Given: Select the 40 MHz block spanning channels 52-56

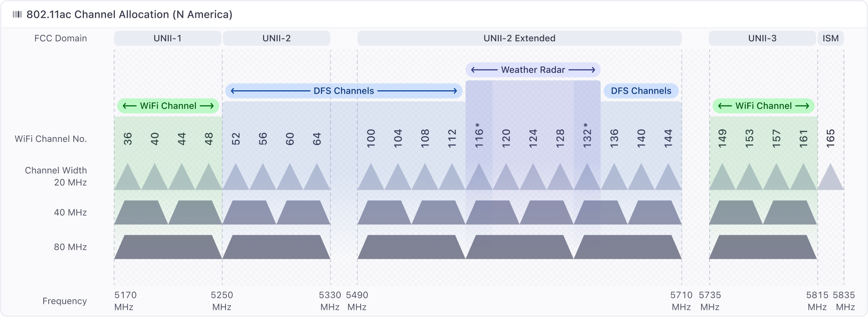Looking at the screenshot, I should pos(249,212).
